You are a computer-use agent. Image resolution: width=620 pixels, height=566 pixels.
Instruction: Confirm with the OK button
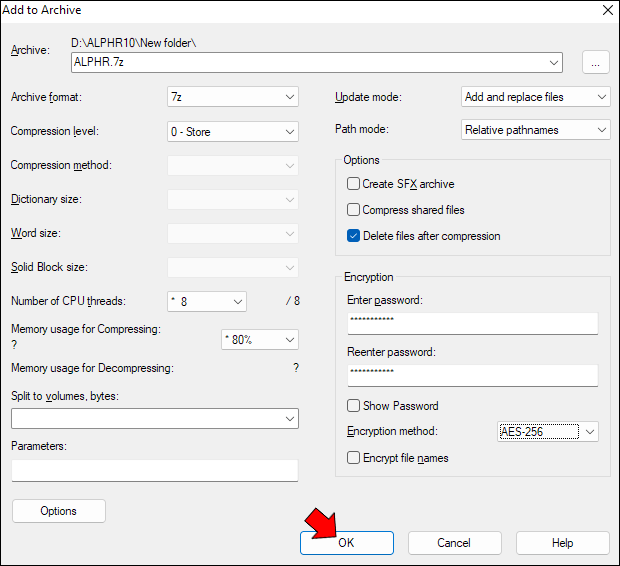347,543
